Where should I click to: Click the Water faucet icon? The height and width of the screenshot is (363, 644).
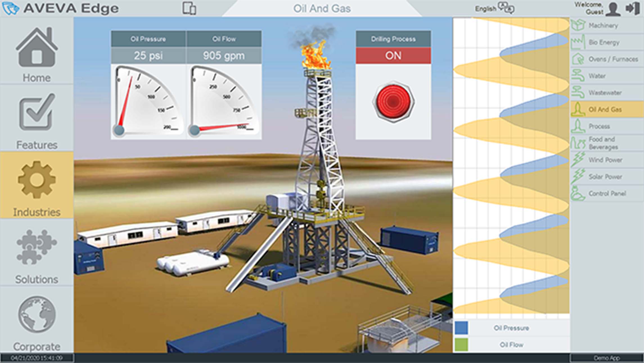tap(578, 76)
